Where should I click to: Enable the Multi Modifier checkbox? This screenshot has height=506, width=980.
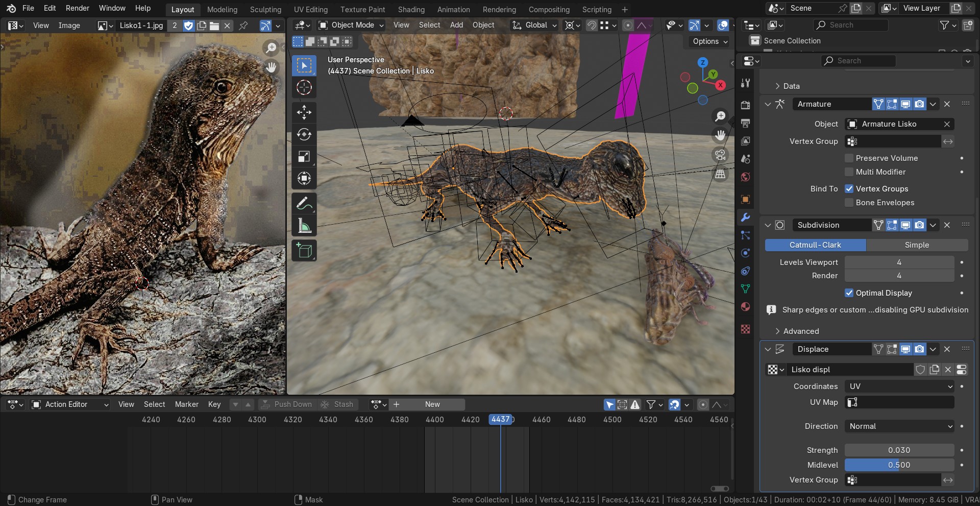849,172
